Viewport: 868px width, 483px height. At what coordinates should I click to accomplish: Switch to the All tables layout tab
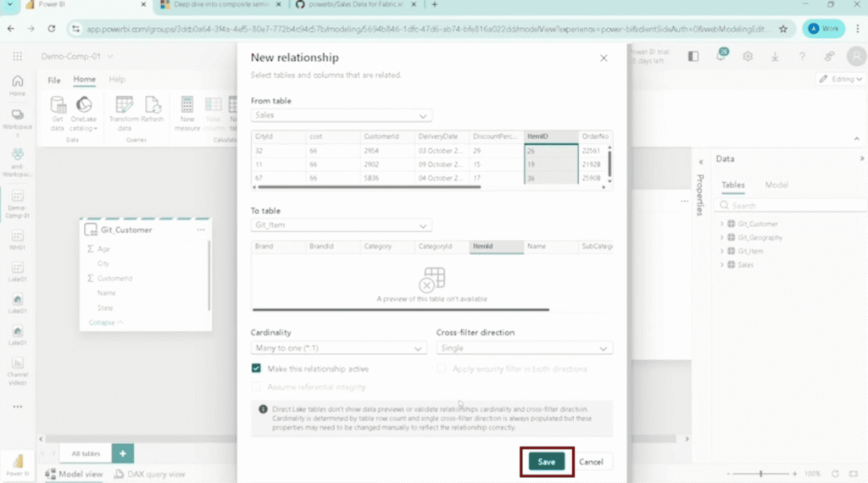pos(86,453)
